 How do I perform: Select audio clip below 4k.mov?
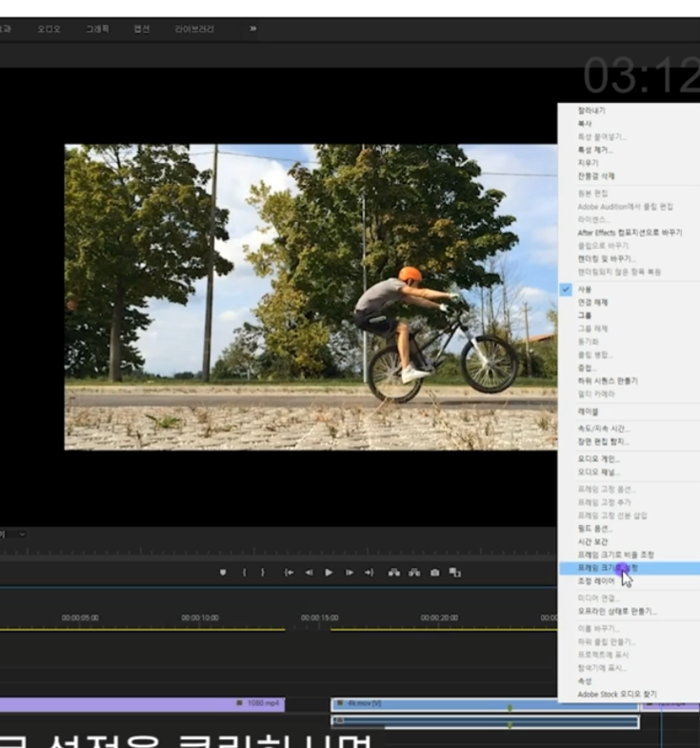tap(485, 722)
